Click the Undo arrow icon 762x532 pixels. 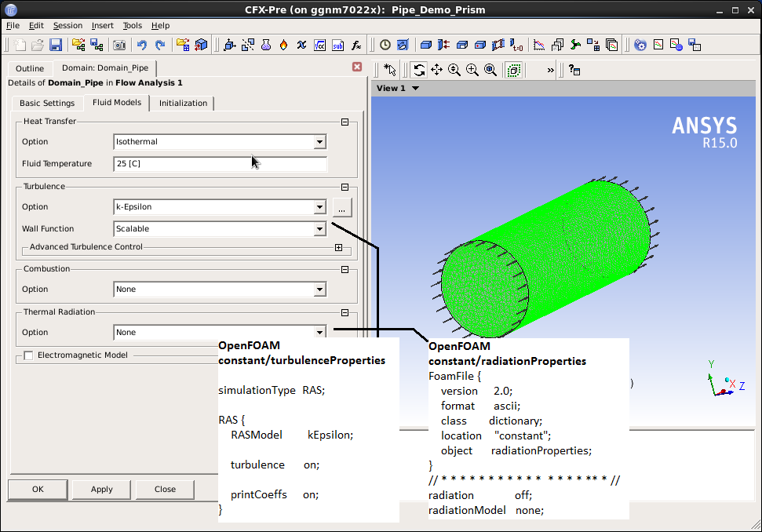tap(142, 46)
